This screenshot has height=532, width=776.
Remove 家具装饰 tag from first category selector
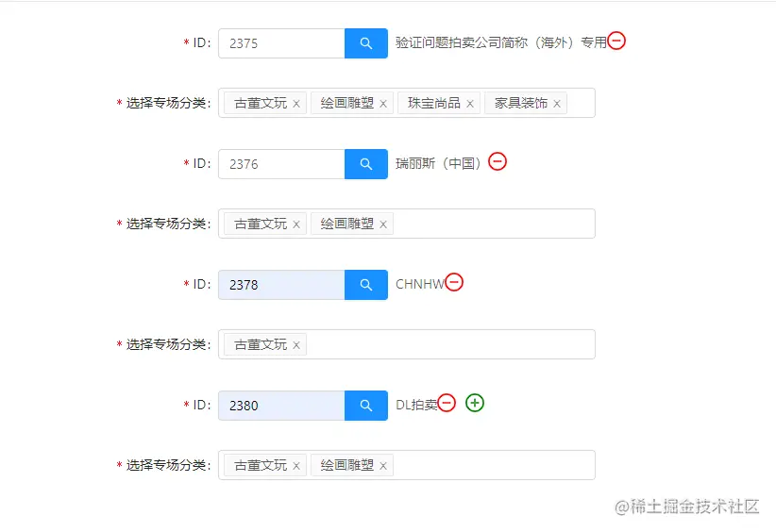(x=557, y=104)
